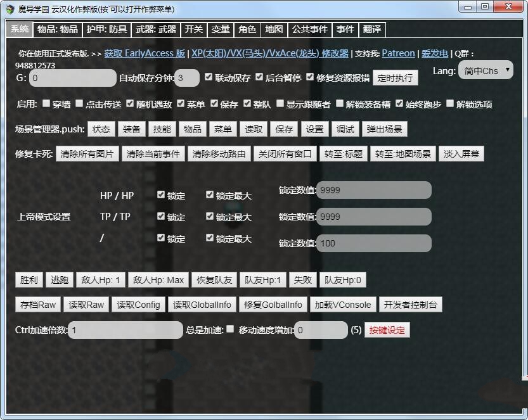Open the Lang dropdown 简中Chs
This screenshot has height=420, width=528.
(485, 70)
